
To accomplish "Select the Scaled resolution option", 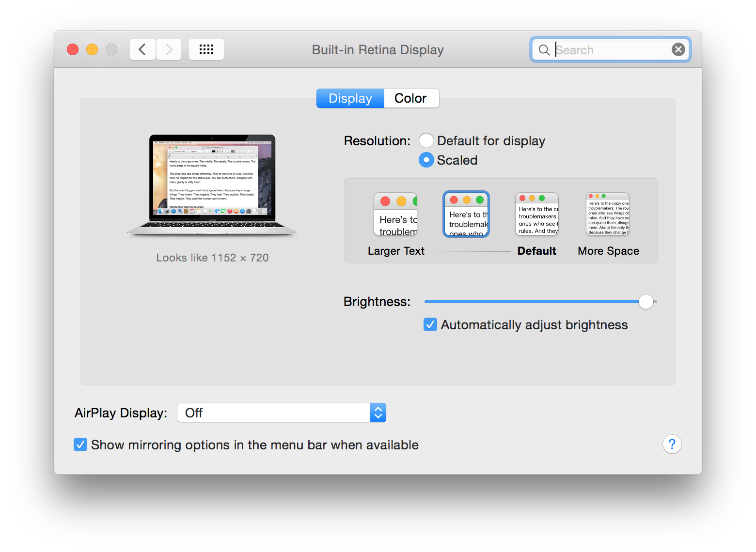I will coord(426,160).
